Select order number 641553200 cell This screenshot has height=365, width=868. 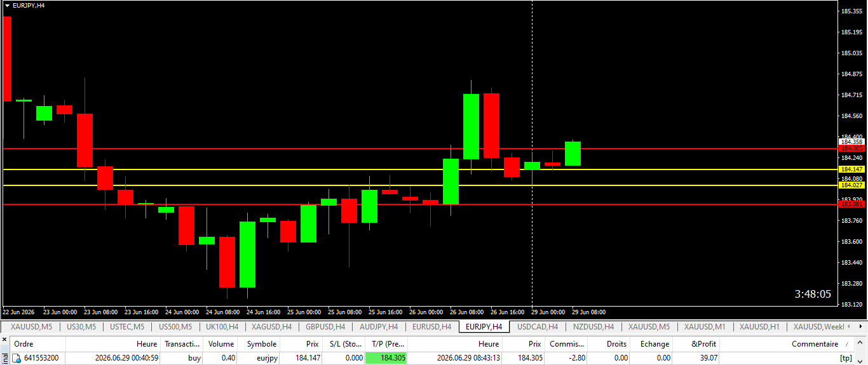coord(41,358)
